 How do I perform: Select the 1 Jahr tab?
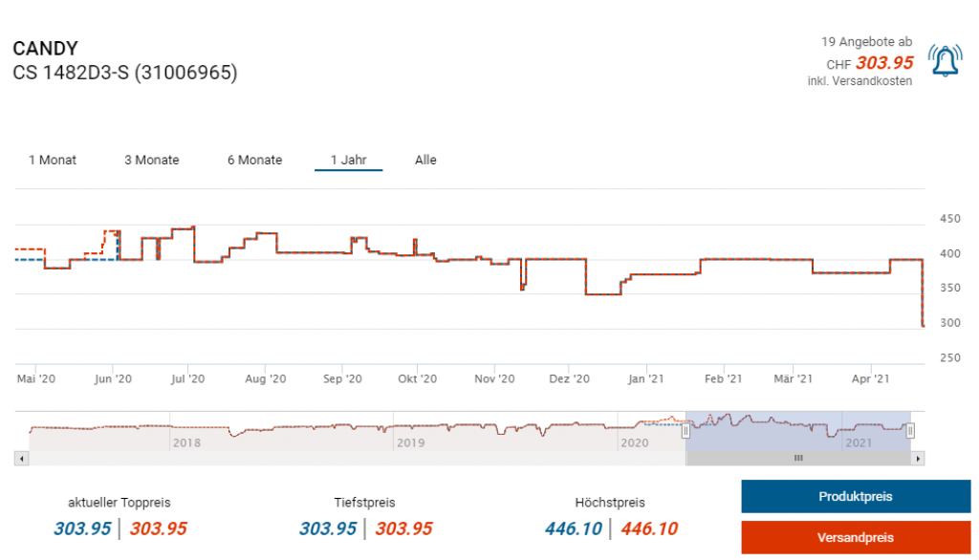point(348,161)
